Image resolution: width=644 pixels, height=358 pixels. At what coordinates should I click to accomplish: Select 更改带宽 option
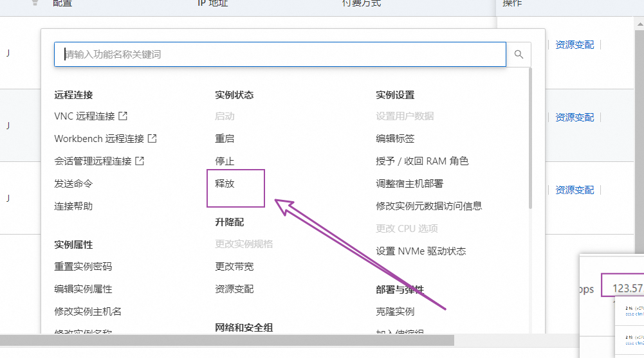click(235, 267)
